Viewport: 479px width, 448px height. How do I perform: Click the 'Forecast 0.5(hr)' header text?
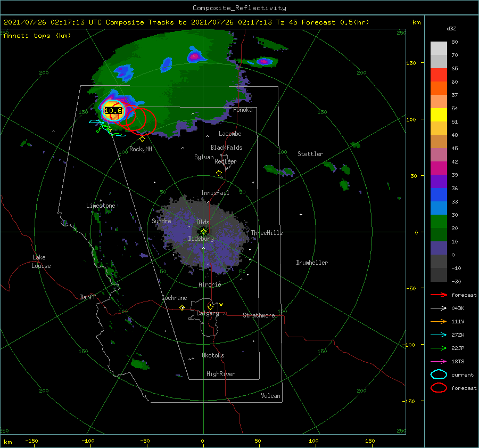point(335,22)
